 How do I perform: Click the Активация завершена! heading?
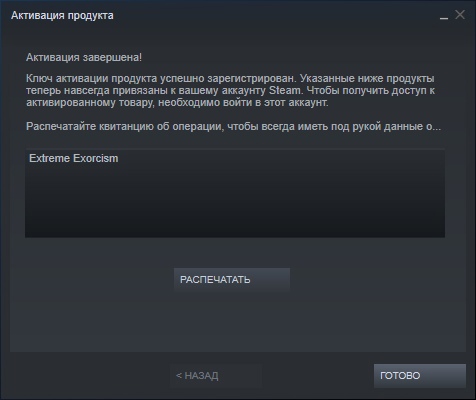coord(84,57)
